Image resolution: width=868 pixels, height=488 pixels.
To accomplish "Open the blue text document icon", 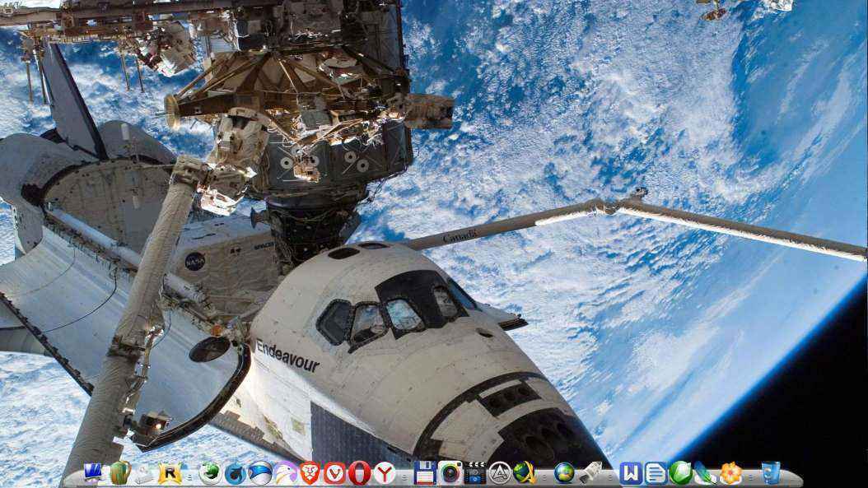I will tap(656, 474).
